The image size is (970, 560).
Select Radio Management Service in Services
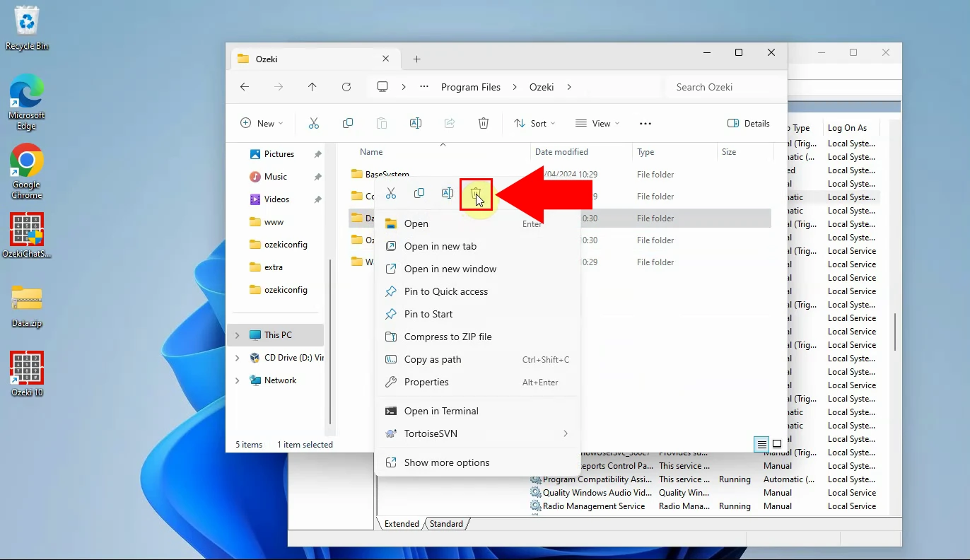coord(594,506)
